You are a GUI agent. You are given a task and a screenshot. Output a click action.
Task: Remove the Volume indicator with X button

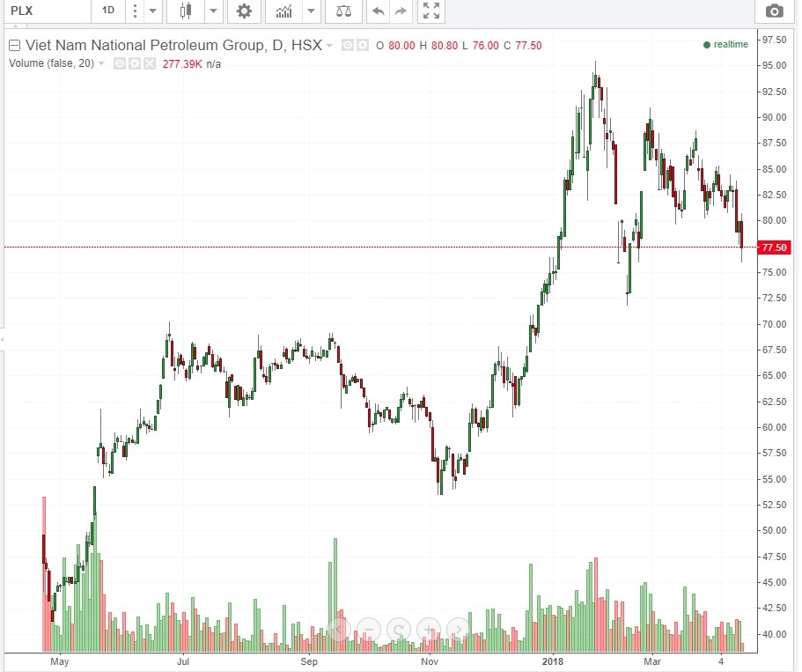(x=149, y=63)
